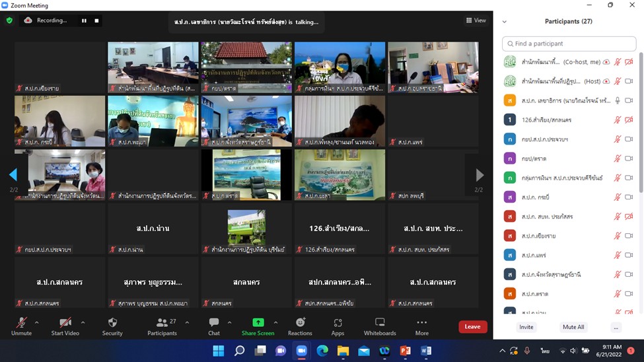Open the Chat panel
Viewport: 644px width, 362px height.
(x=214, y=323)
